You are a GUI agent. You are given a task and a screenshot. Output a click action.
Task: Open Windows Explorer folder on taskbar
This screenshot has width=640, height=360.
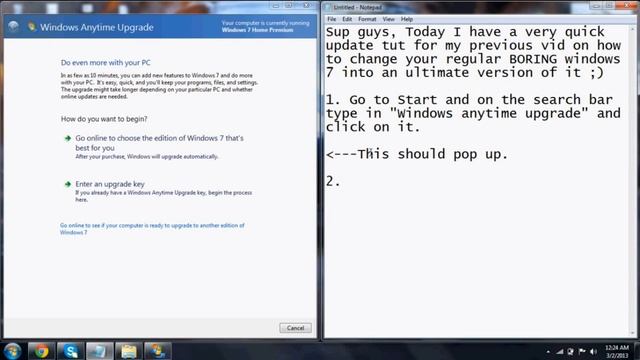[129, 351]
